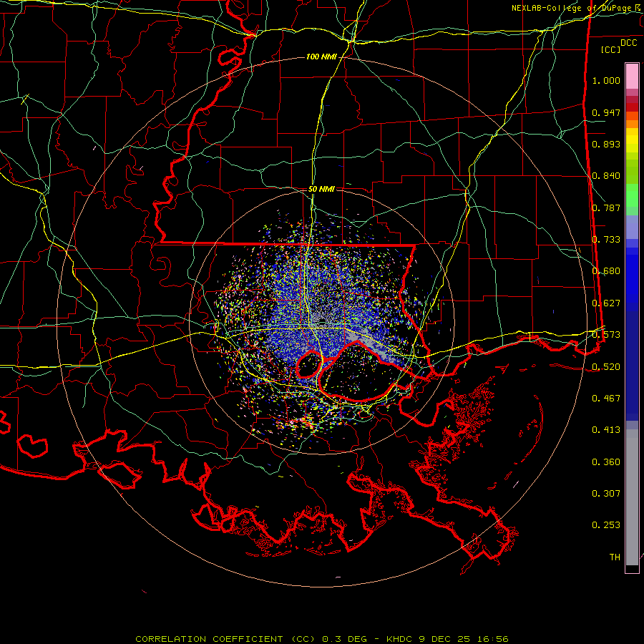Click the 0.627 legend value
This screenshot has width=644, height=644.
[606, 303]
